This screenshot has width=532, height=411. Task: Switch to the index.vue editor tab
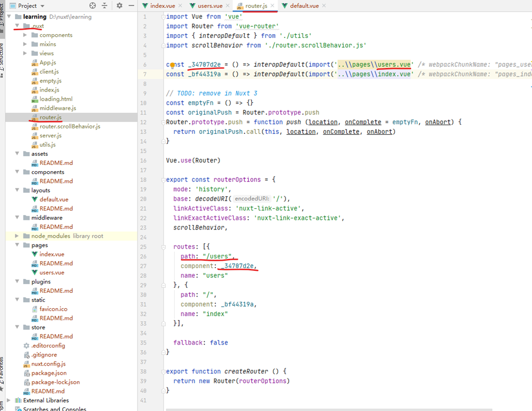pyautogui.click(x=163, y=6)
